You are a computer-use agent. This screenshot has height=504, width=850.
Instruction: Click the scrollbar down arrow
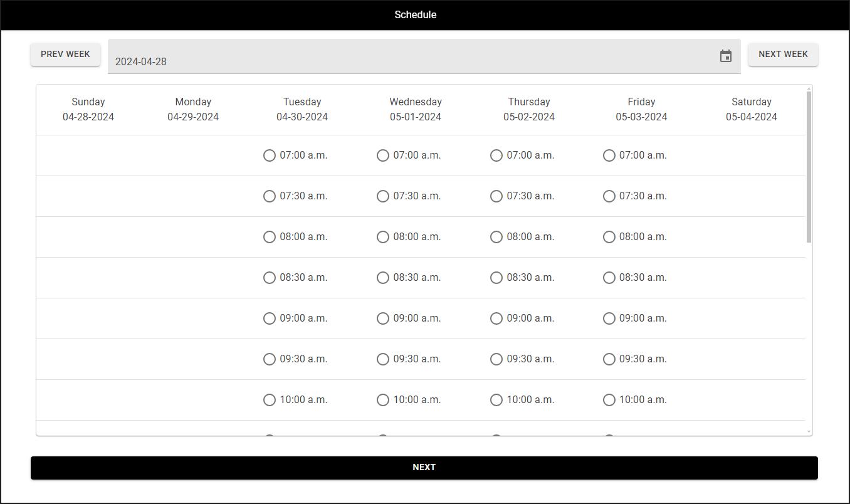(x=809, y=432)
